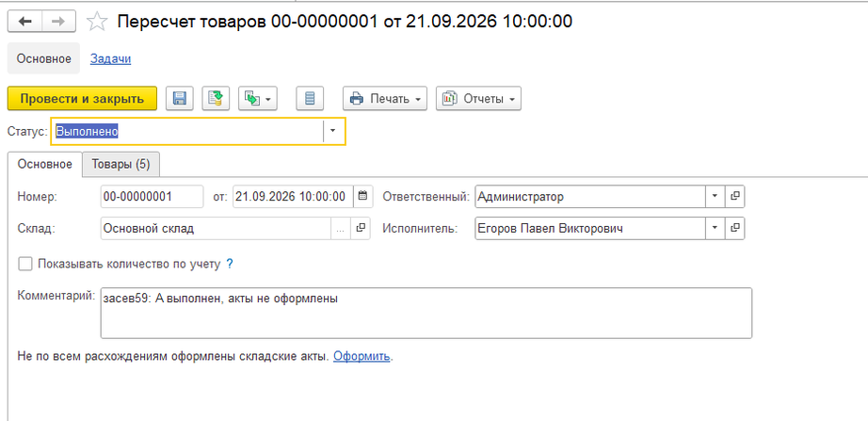The width and height of the screenshot is (868, 421).
Task: Click the date field 21.09.2026 10:00:00
Action: point(293,196)
